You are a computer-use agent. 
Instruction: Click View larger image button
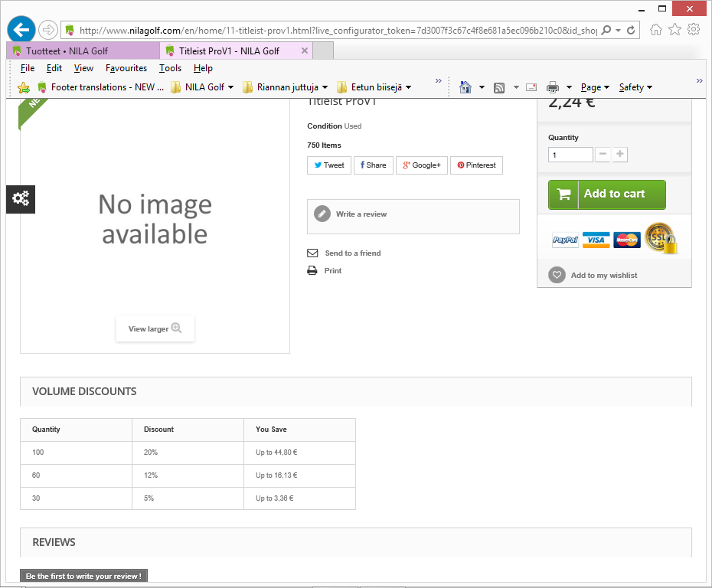point(155,328)
